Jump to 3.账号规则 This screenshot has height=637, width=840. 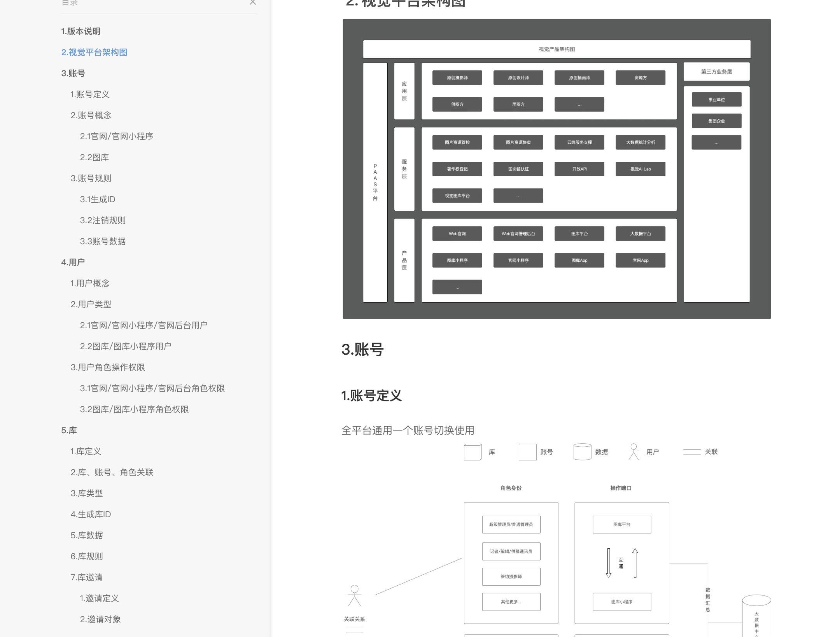coord(91,178)
